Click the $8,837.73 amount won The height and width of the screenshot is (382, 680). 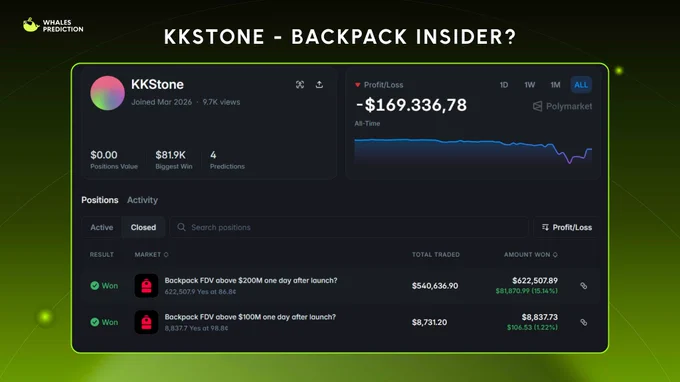[539, 317]
